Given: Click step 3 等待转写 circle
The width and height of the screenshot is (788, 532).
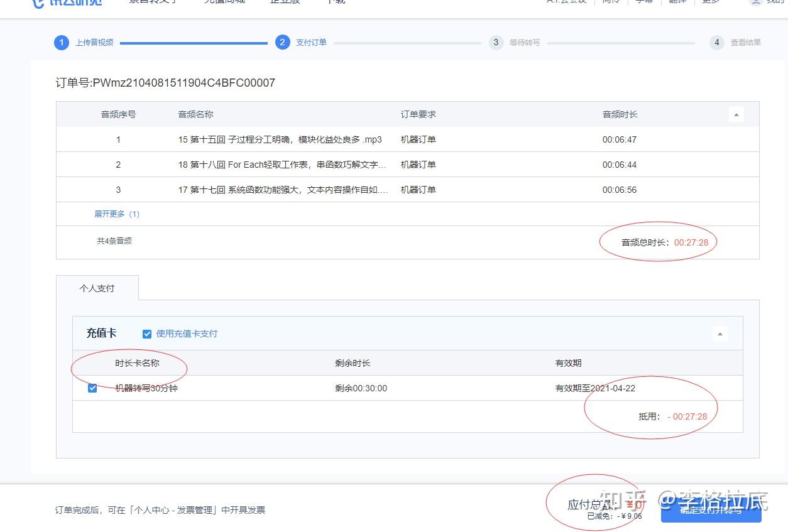Looking at the screenshot, I should tap(496, 43).
